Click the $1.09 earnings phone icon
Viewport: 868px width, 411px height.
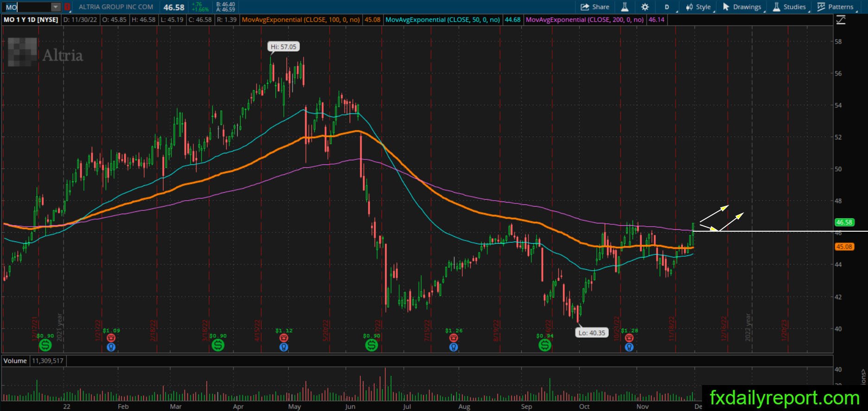111,338
